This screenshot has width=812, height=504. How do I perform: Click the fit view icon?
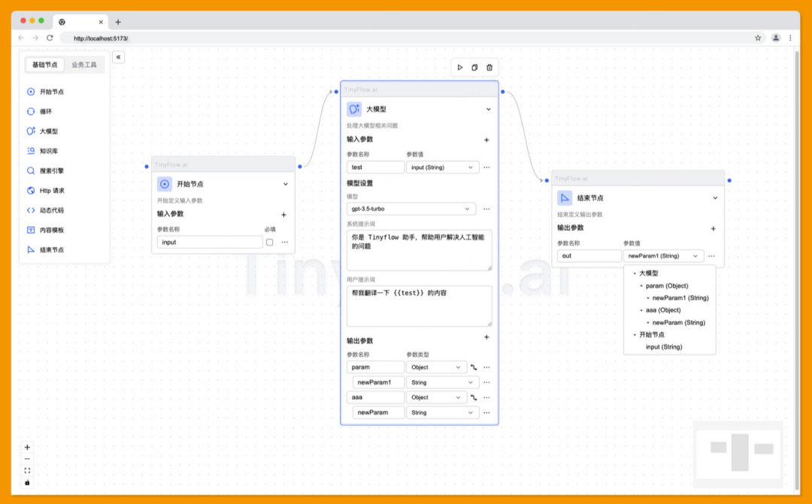(x=28, y=470)
